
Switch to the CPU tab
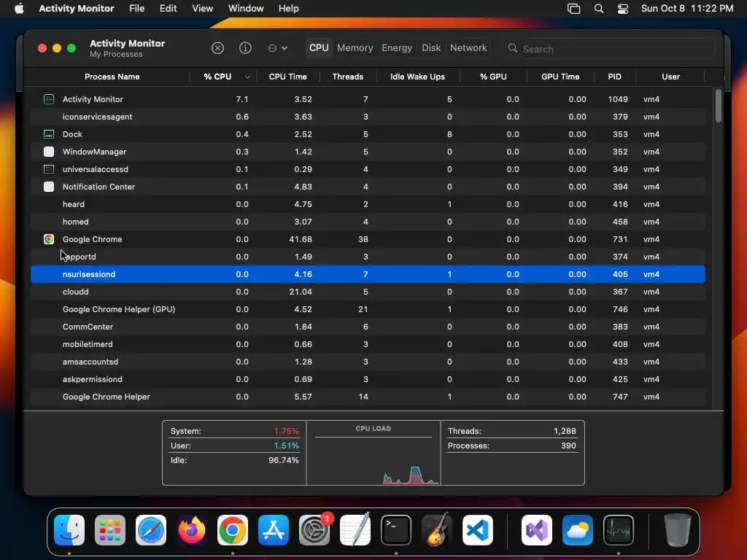coord(319,48)
